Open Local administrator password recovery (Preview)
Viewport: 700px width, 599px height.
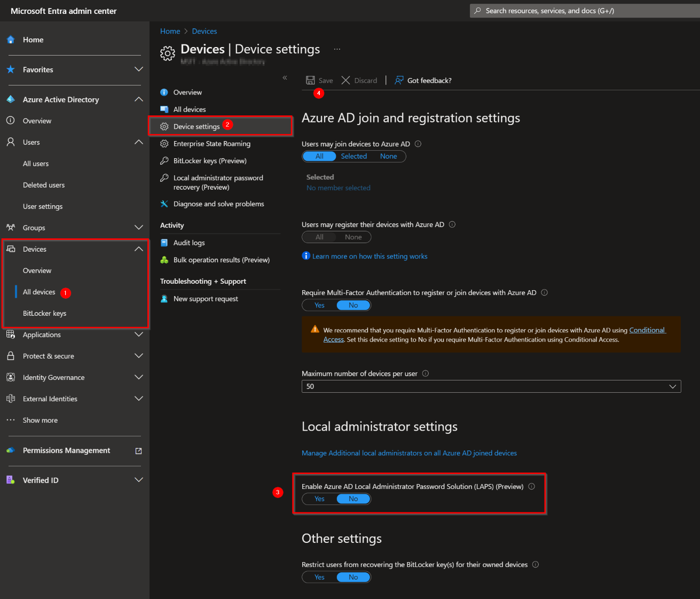pos(218,182)
